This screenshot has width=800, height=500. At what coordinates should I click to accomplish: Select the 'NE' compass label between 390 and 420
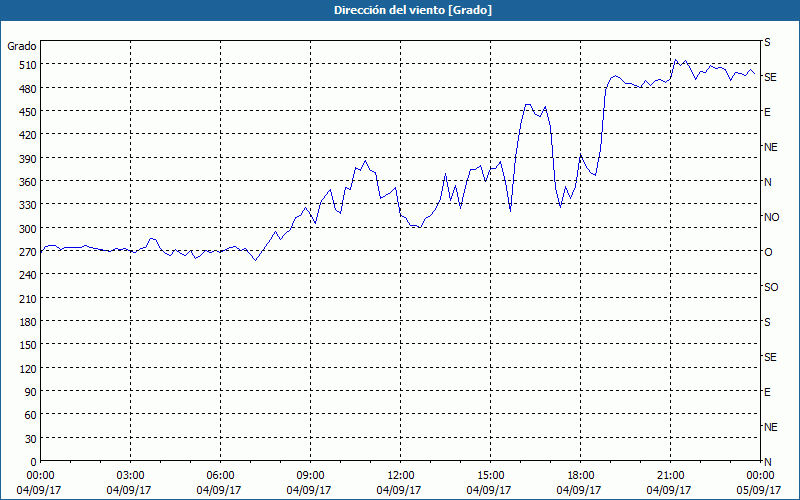coord(771,147)
